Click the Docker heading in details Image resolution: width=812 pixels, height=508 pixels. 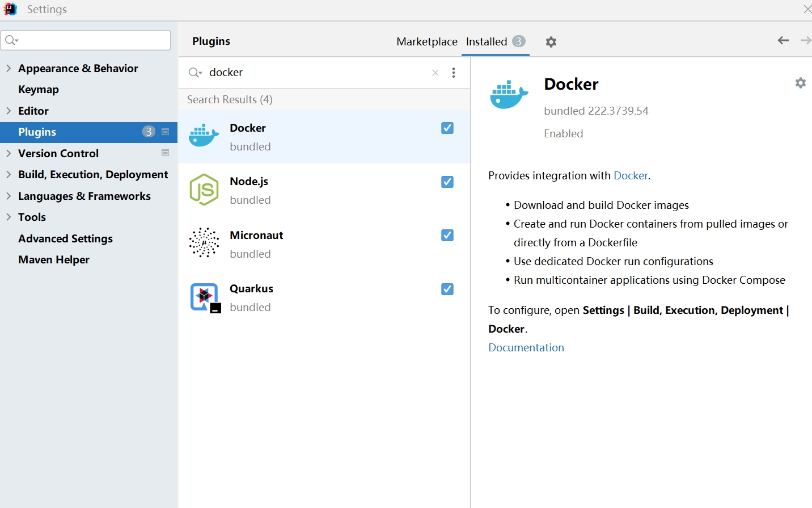[x=571, y=84]
